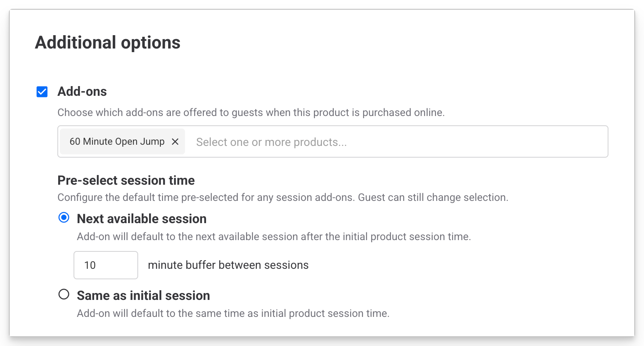This screenshot has height=346, width=644.
Task: Remove the 60 Minute Open Jump chip
Action: point(175,141)
